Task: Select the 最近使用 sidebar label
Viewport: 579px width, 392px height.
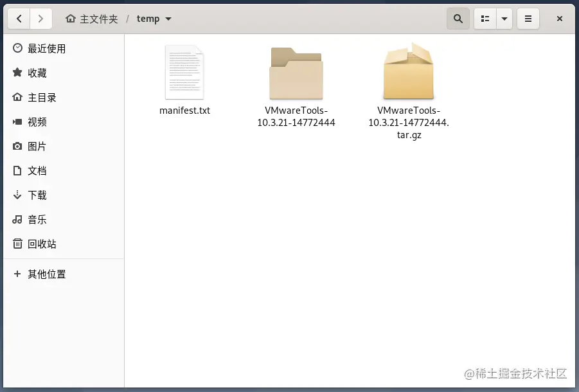Action: 46,48
